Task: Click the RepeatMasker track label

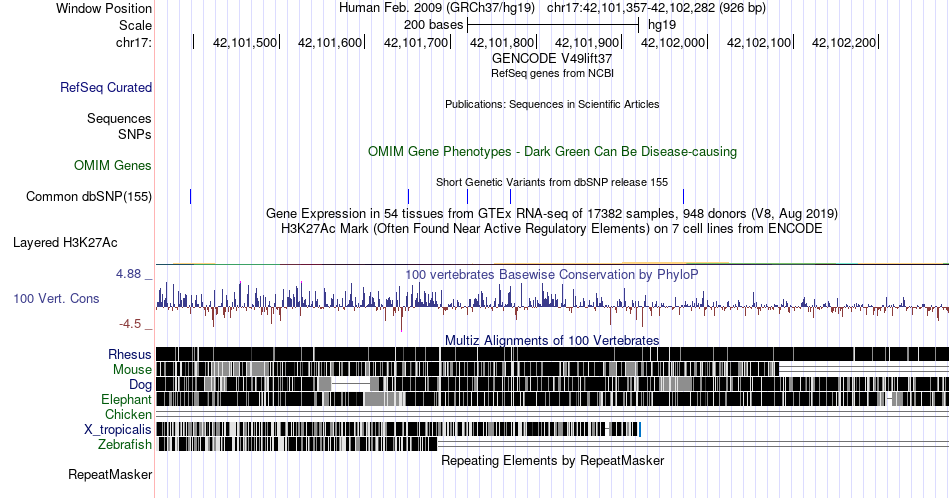Action: click(110, 474)
